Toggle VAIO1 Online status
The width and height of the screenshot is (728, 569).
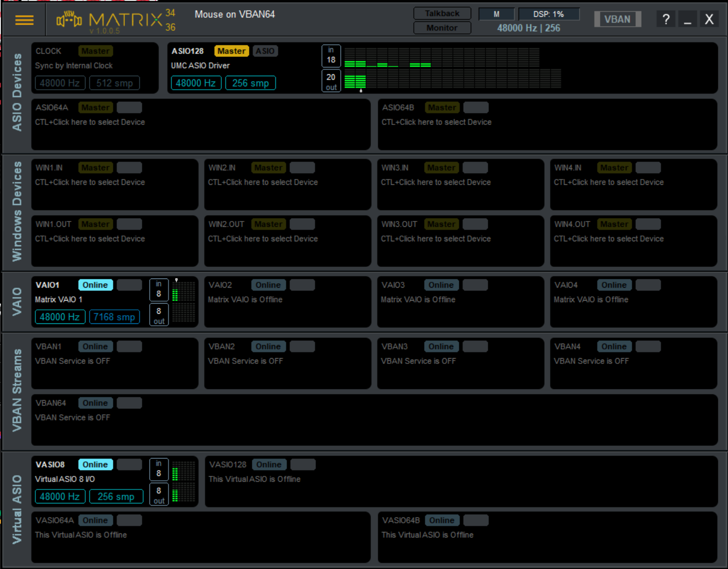click(96, 285)
